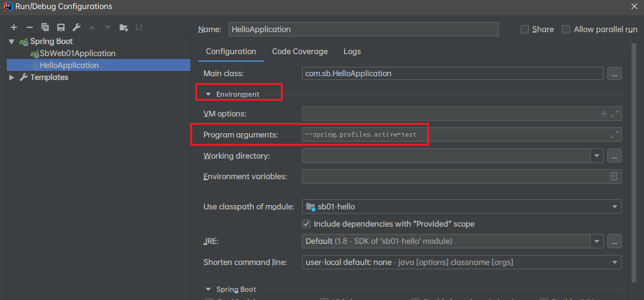Enable the Share checkbox

[525, 29]
